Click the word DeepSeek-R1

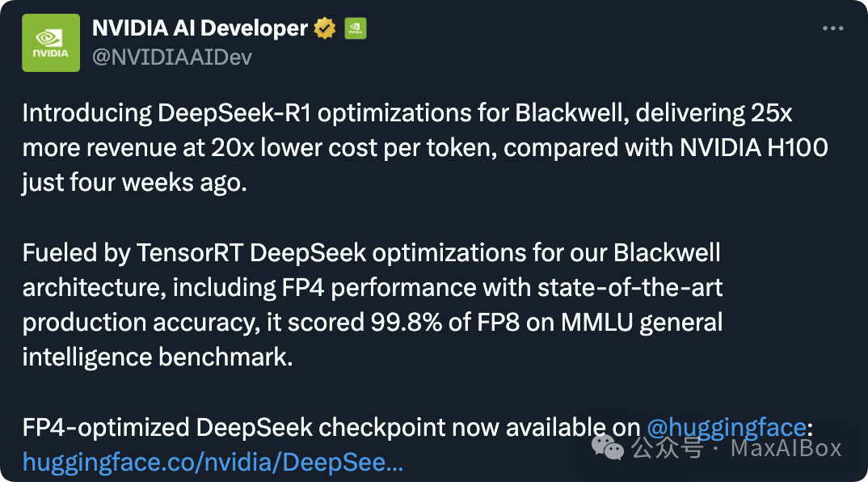[234, 113]
